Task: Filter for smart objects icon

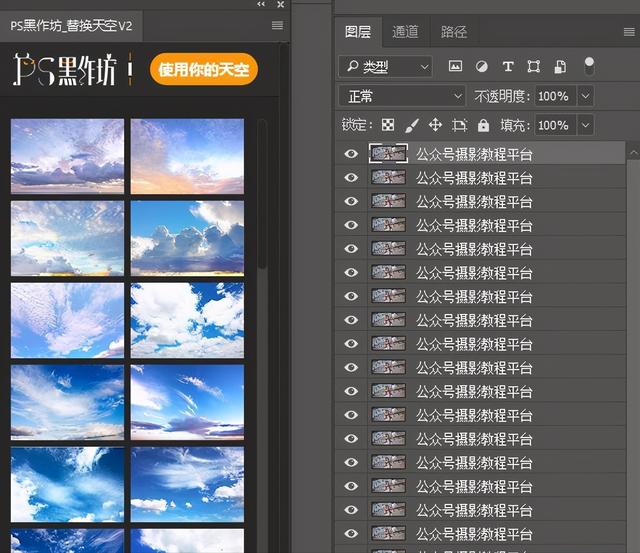Action: click(x=560, y=66)
